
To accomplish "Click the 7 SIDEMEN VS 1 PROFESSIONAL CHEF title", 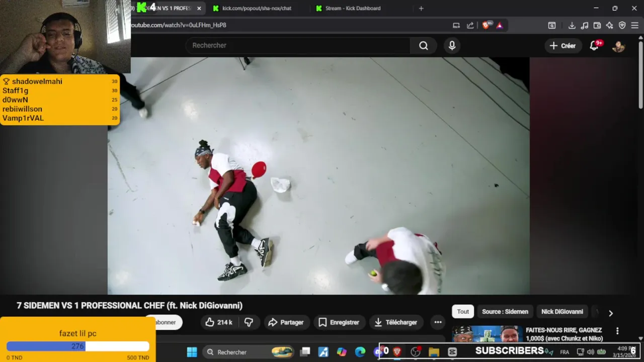I will click(129, 306).
